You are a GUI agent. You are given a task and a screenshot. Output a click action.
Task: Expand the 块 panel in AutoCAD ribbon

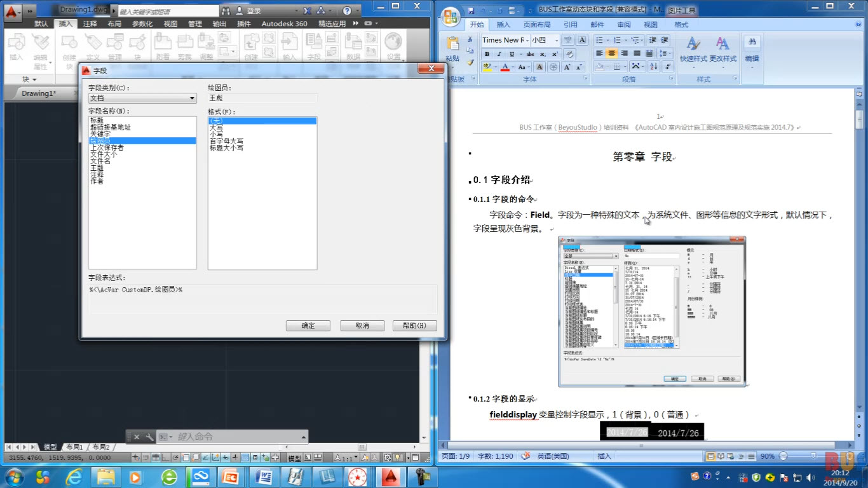pyautogui.click(x=29, y=79)
